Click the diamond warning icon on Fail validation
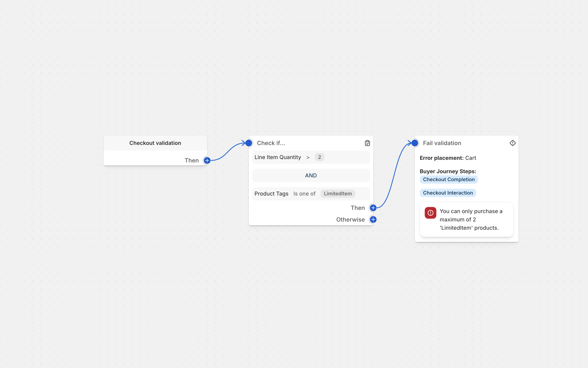This screenshot has width=588, height=368. coord(512,143)
